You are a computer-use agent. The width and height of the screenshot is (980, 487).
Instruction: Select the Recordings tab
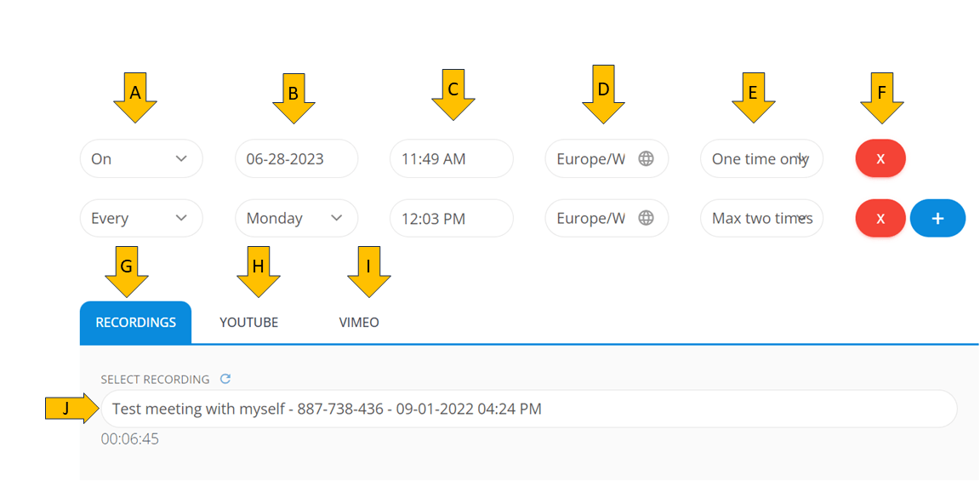[x=136, y=323]
